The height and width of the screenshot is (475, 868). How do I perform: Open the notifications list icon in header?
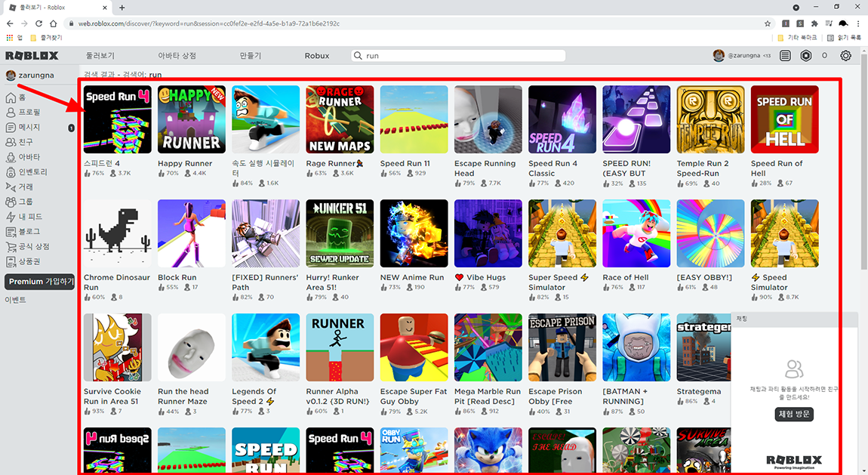point(785,55)
